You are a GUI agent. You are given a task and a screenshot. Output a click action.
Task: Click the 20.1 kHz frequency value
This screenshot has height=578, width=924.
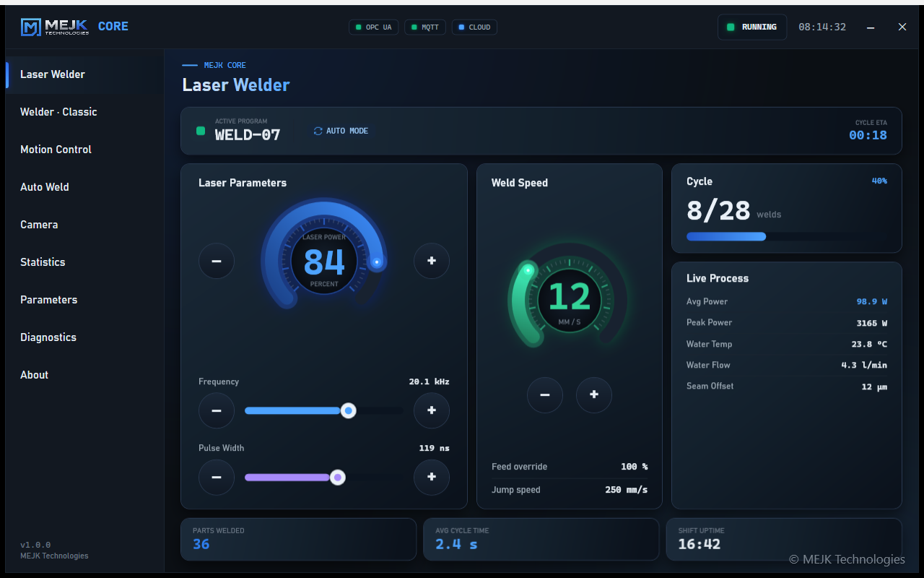point(429,381)
